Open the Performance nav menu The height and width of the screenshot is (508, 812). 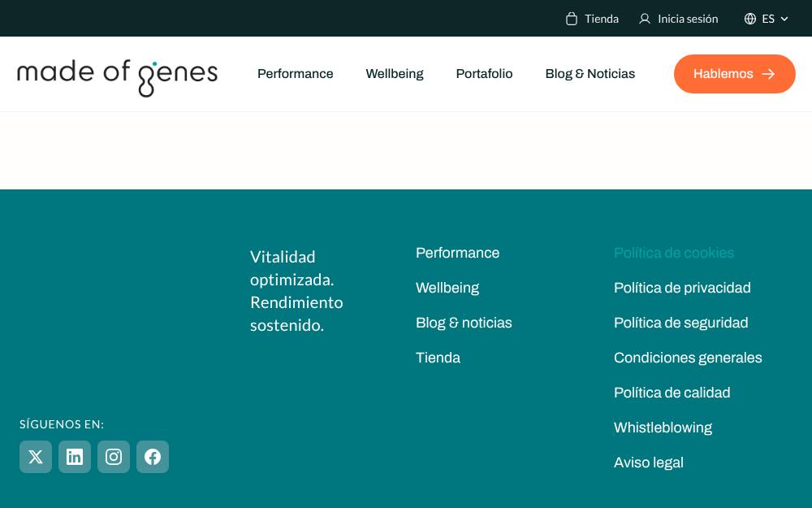point(296,74)
